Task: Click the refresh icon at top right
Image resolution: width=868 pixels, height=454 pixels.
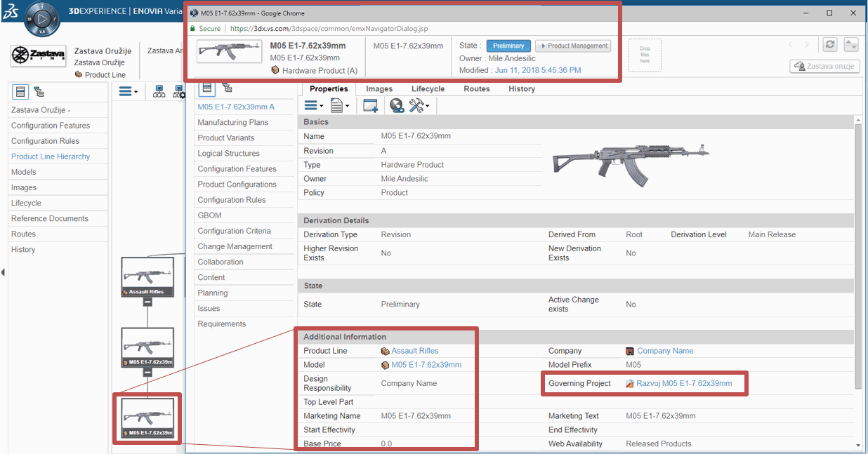Action: point(830,44)
